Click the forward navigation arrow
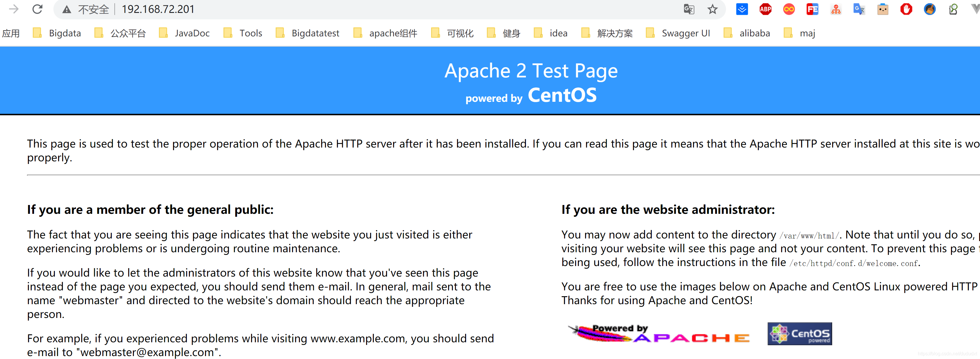This screenshot has width=980, height=359. coord(14,9)
